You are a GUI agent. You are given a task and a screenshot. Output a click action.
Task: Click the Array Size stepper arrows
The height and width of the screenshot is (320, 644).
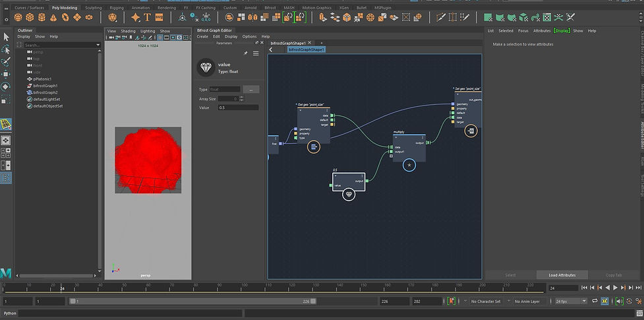click(241, 99)
